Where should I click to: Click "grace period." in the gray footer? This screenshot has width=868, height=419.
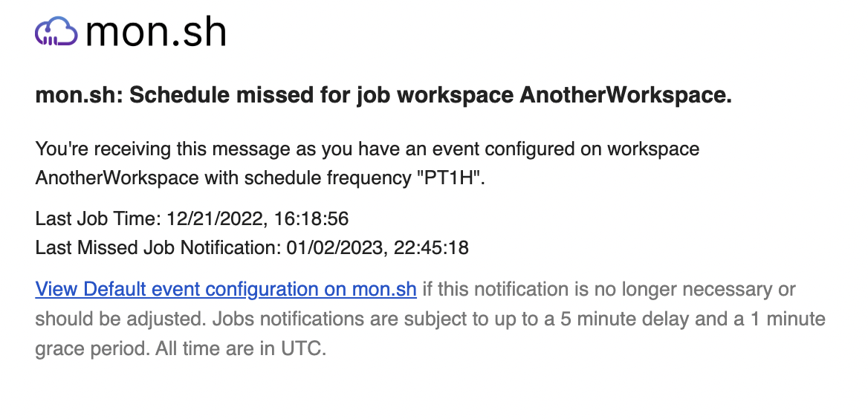(92, 348)
